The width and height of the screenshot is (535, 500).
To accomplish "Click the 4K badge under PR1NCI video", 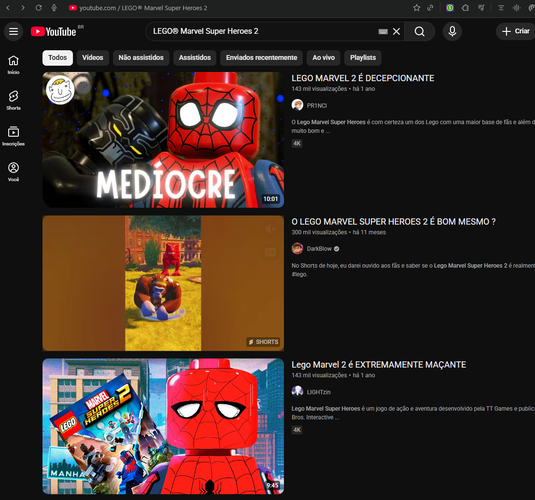I will 297,143.
